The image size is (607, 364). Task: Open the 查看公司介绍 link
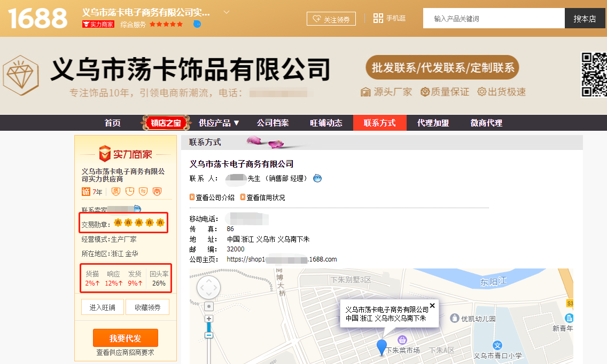click(x=212, y=197)
